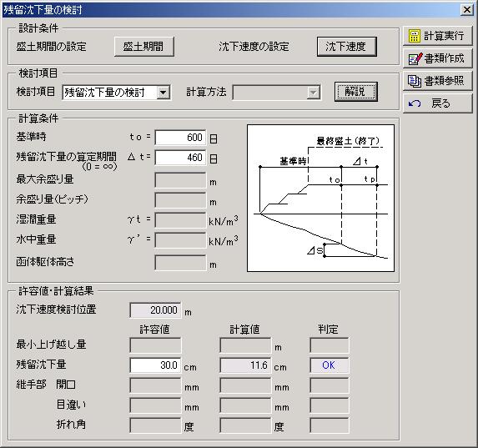Click the 書類参照 documents icon
Screen dimensions: 478x448
pos(415,81)
